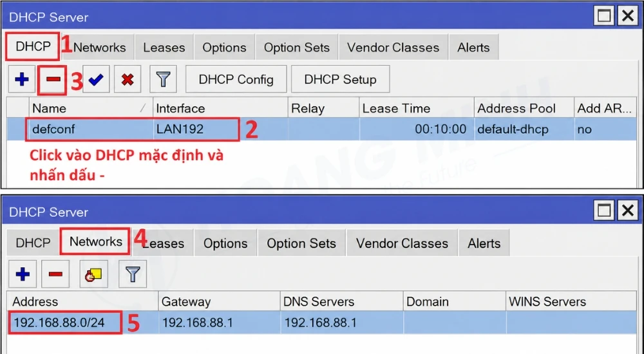This screenshot has width=644, height=354.
Task: Open the DHCP Config button
Action: pyautogui.click(x=236, y=79)
